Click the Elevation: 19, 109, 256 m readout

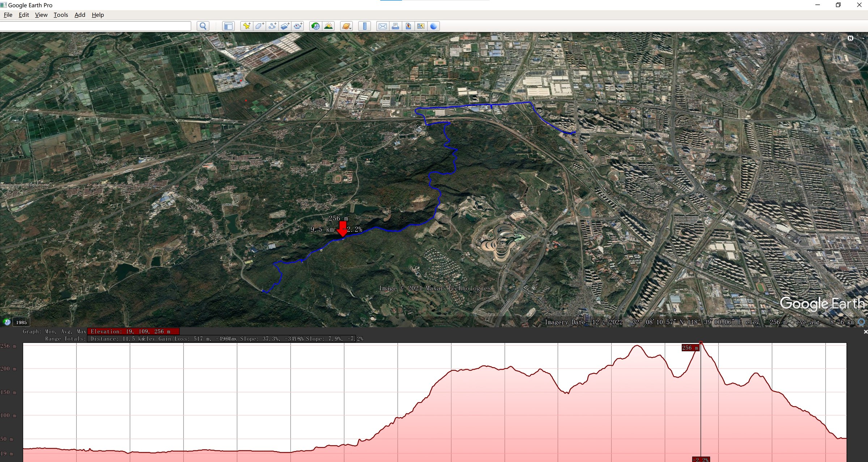(133, 331)
